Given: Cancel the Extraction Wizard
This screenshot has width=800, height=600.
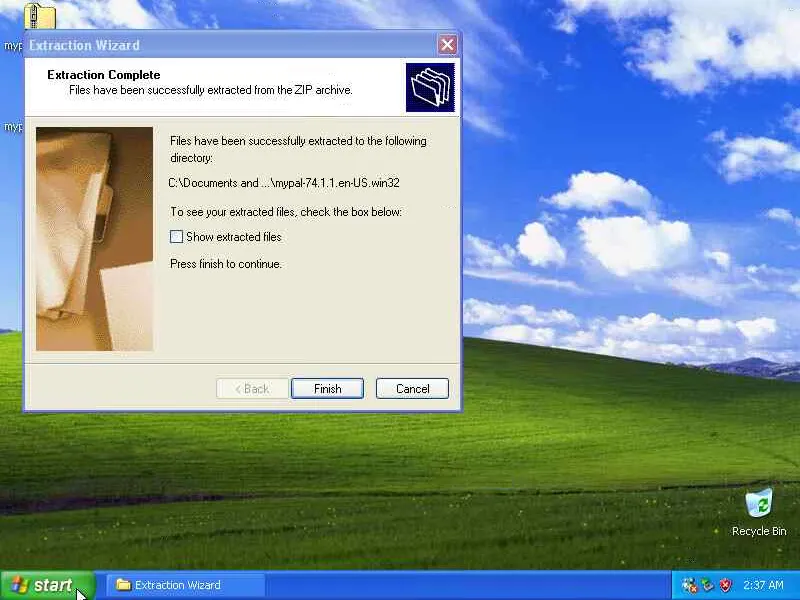Looking at the screenshot, I should pos(412,389).
